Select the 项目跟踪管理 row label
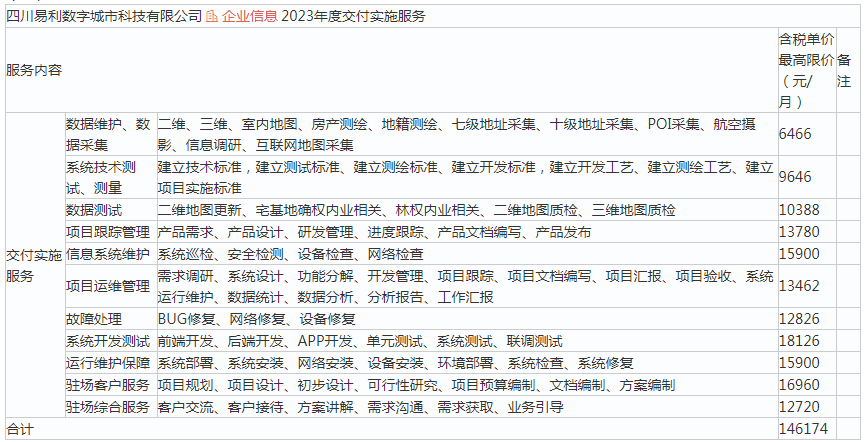 click(107, 232)
